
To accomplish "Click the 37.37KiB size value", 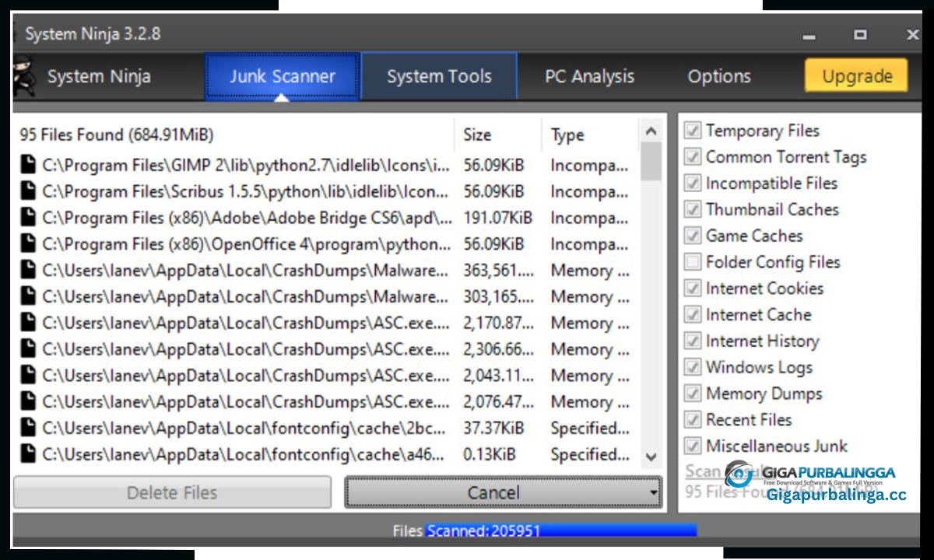I will (494, 428).
